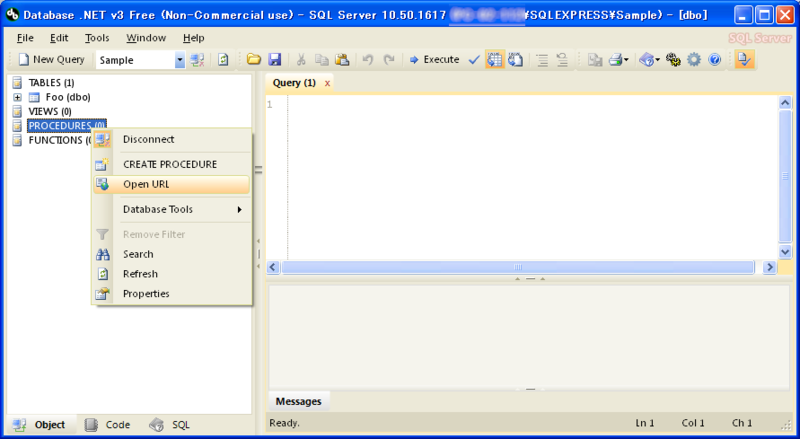
Task: Choose Refresh in context menu
Action: (172, 274)
